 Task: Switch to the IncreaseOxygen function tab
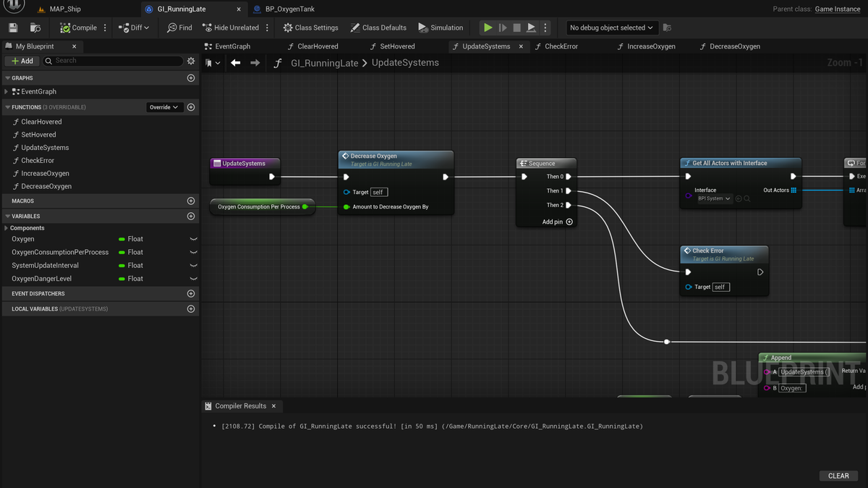point(651,46)
